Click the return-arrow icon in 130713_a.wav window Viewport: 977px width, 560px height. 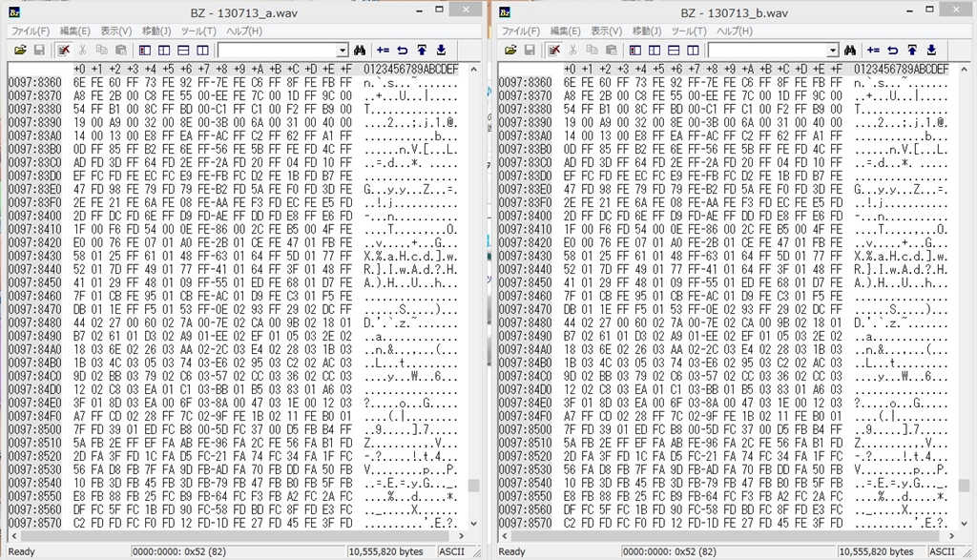403,50
